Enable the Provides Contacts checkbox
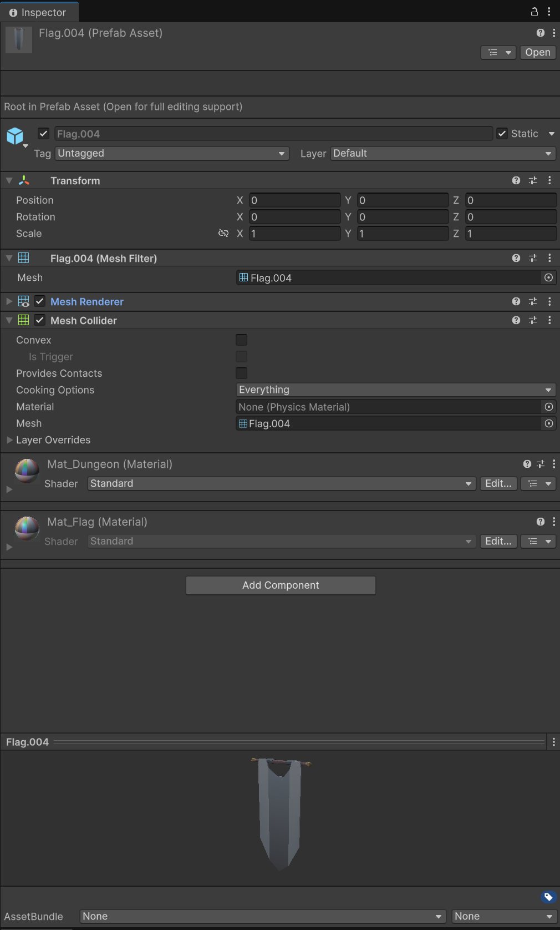Screen dimensions: 560x930 point(241,373)
